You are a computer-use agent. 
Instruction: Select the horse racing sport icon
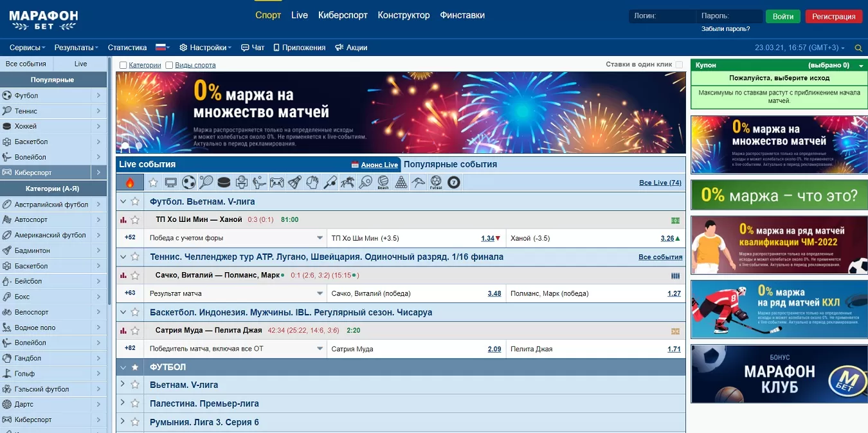pyautogui.click(x=347, y=182)
